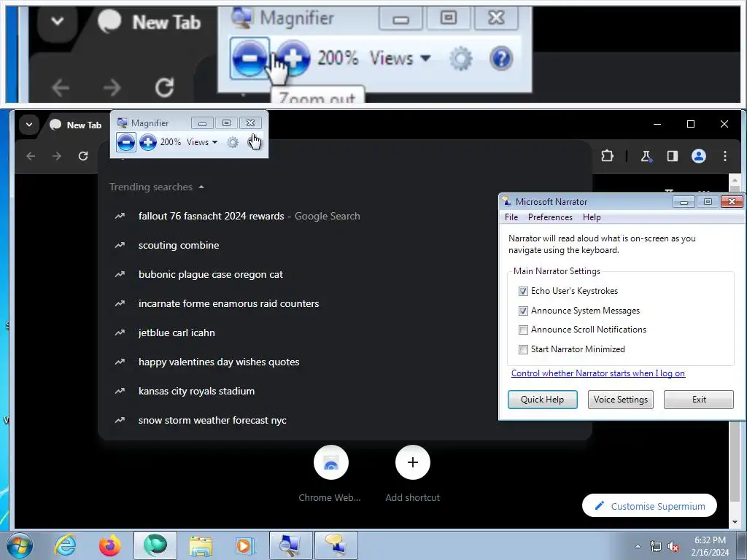Image resolution: width=747 pixels, height=560 pixels.
Task: Minimize the Magnifier window
Action: pos(202,123)
